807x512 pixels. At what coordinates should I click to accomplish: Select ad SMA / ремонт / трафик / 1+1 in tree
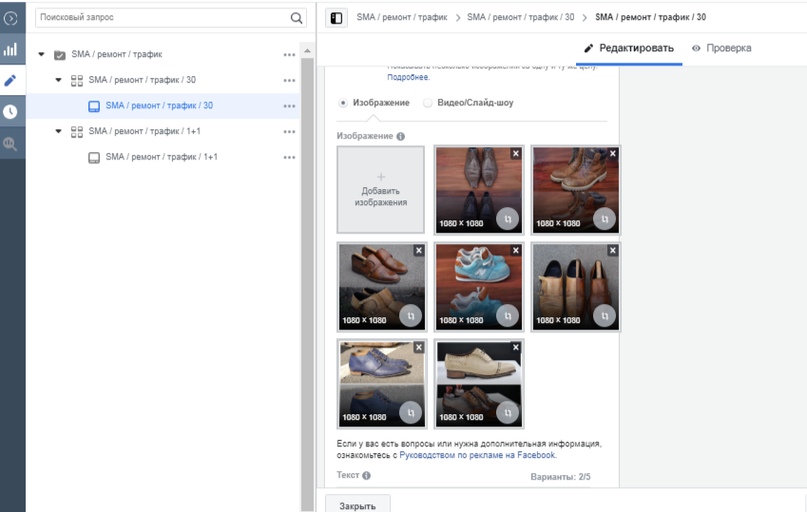tap(161, 157)
